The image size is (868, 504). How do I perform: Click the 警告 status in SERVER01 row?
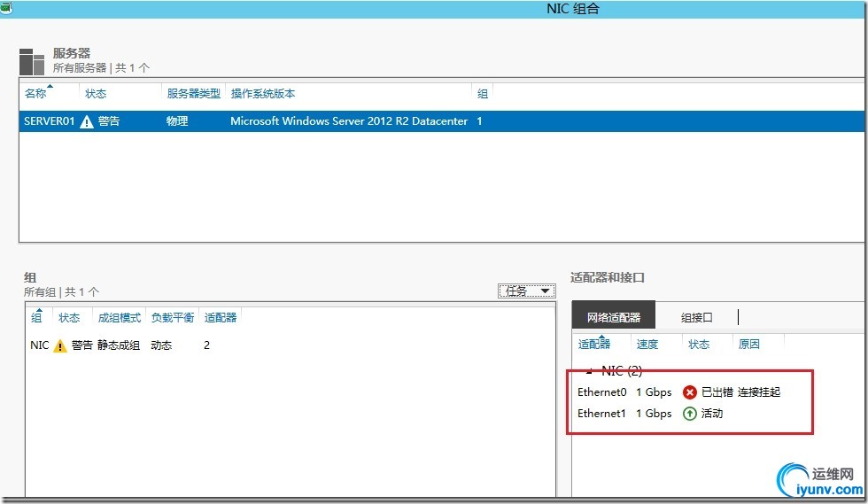point(108,121)
